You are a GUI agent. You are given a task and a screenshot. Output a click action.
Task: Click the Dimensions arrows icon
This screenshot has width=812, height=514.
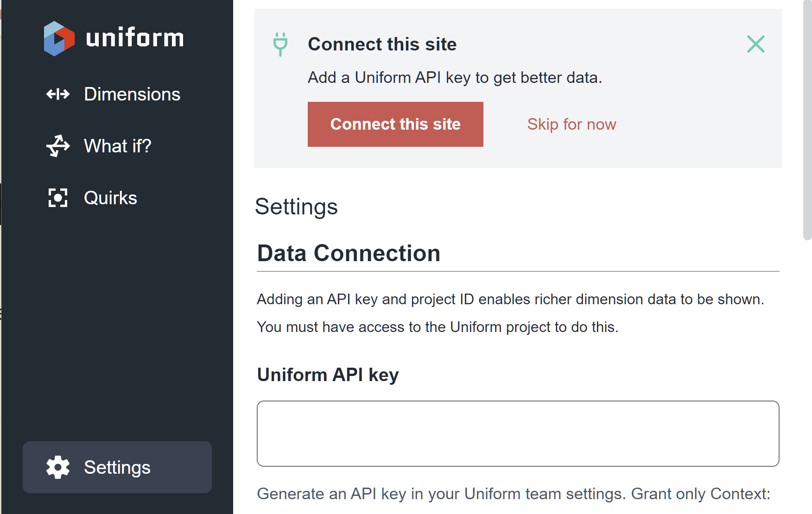[x=58, y=94]
